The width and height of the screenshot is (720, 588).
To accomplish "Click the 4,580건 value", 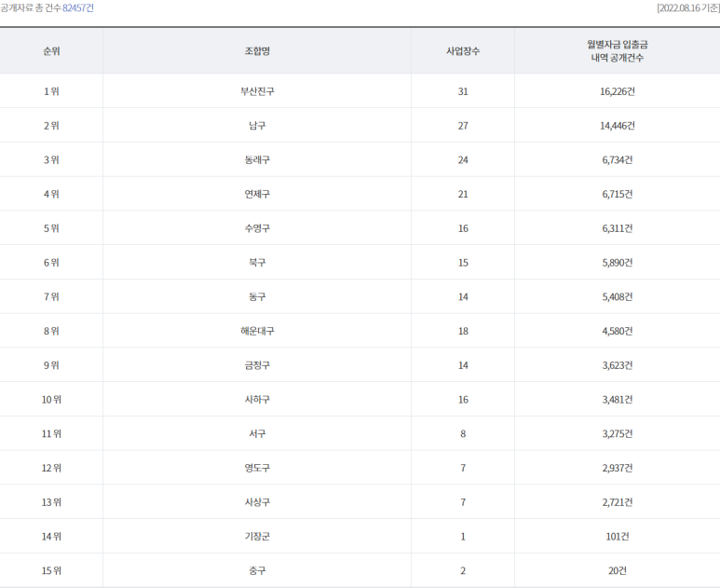I will (618, 331).
